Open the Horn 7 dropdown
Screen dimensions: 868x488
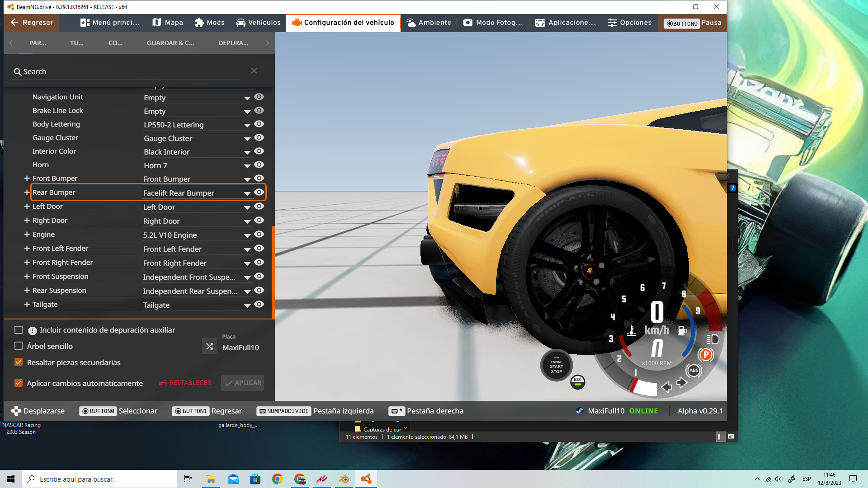tap(197, 165)
